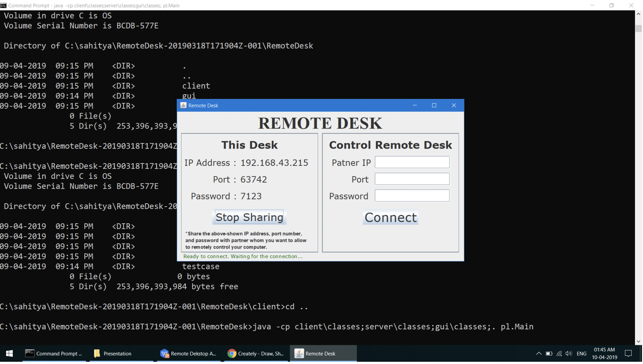Click the Remote Dekstop Chrome taskbar icon
The height and width of the screenshot is (364, 643).
pyautogui.click(x=188, y=353)
